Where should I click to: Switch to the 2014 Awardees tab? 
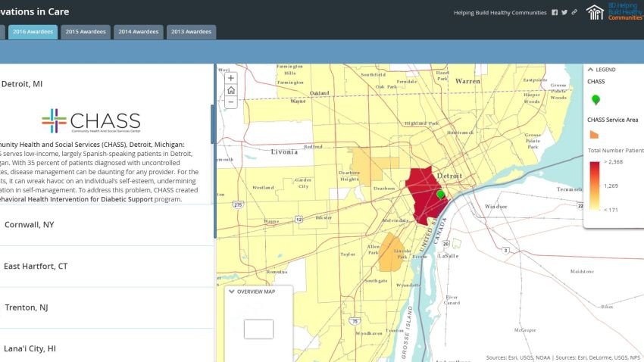point(138,32)
